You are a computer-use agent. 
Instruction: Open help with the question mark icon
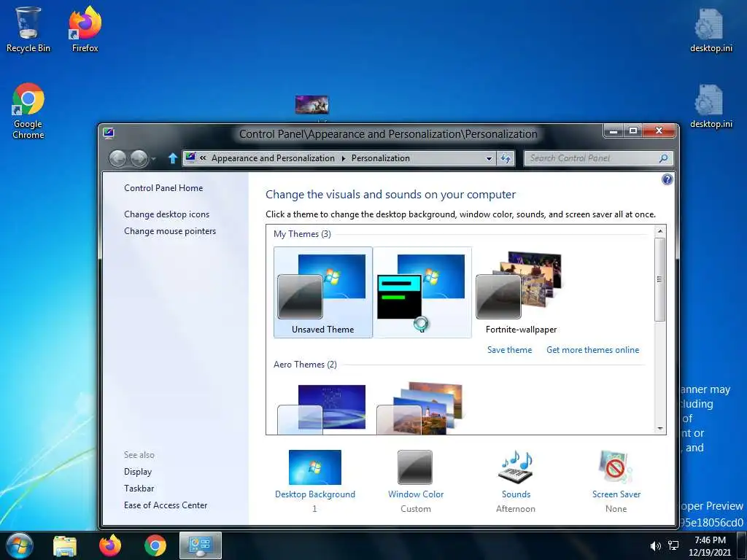667,179
